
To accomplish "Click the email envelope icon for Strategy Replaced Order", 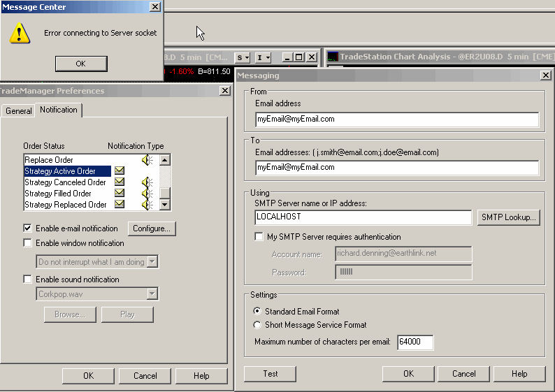I will coord(120,204).
